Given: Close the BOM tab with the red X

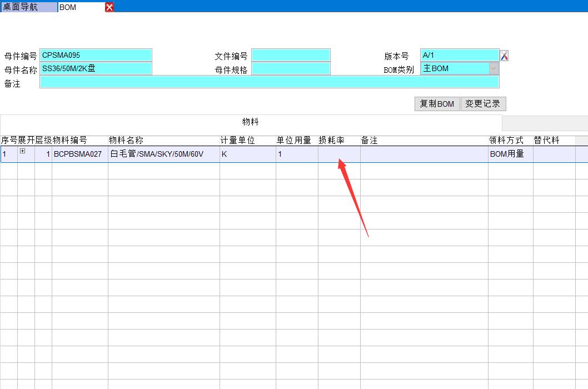Looking at the screenshot, I should [x=109, y=7].
